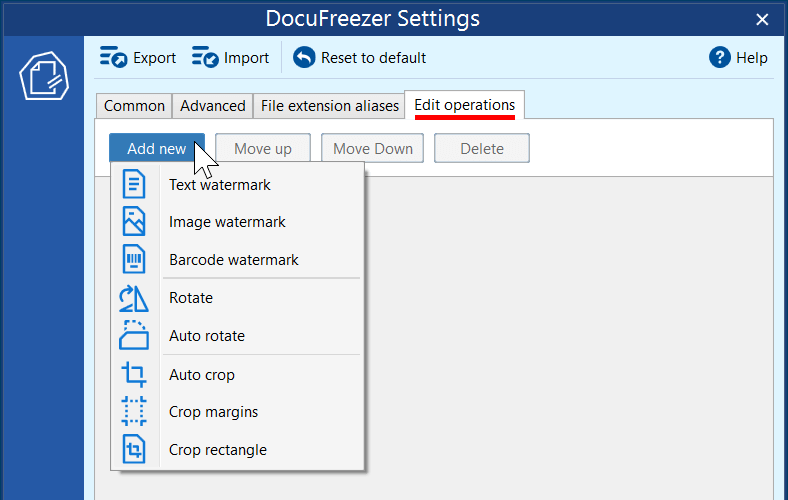Viewport: 788px width, 500px height.
Task: Click the Text watermark document icon
Action: (x=134, y=184)
